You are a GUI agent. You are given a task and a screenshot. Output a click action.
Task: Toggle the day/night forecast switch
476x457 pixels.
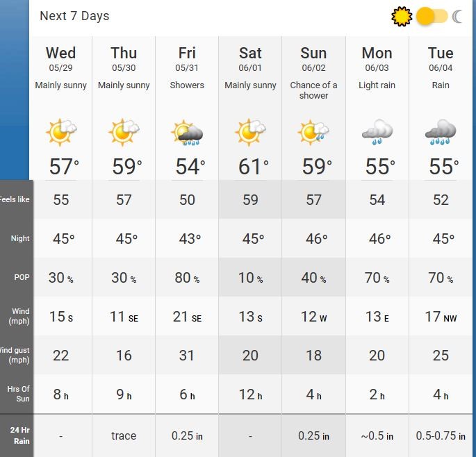point(432,16)
